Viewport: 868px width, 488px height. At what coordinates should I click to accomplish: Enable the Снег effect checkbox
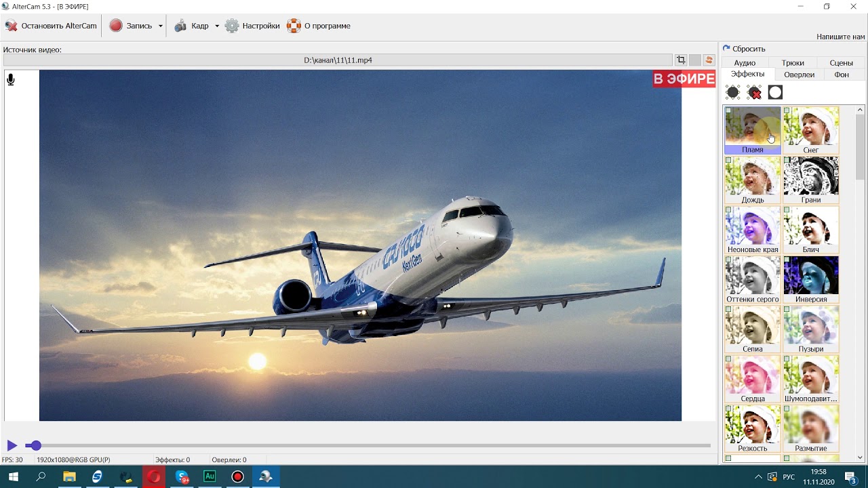[x=787, y=110]
